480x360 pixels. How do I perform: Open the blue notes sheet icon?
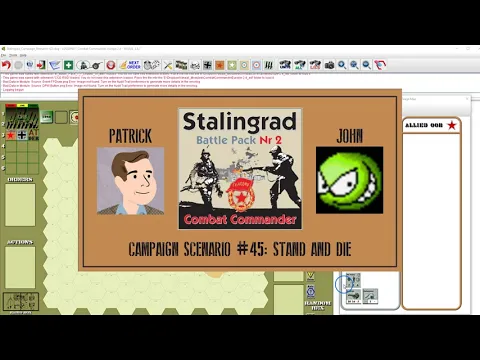click(54, 65)
